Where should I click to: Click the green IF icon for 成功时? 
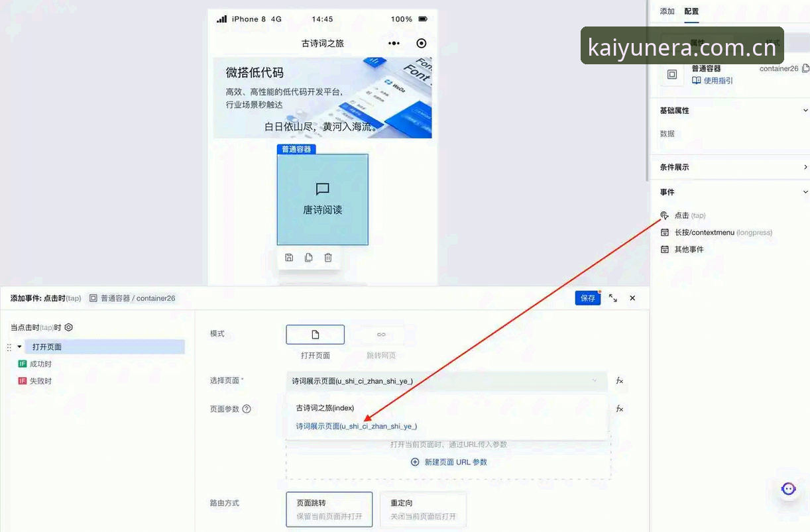23,364
